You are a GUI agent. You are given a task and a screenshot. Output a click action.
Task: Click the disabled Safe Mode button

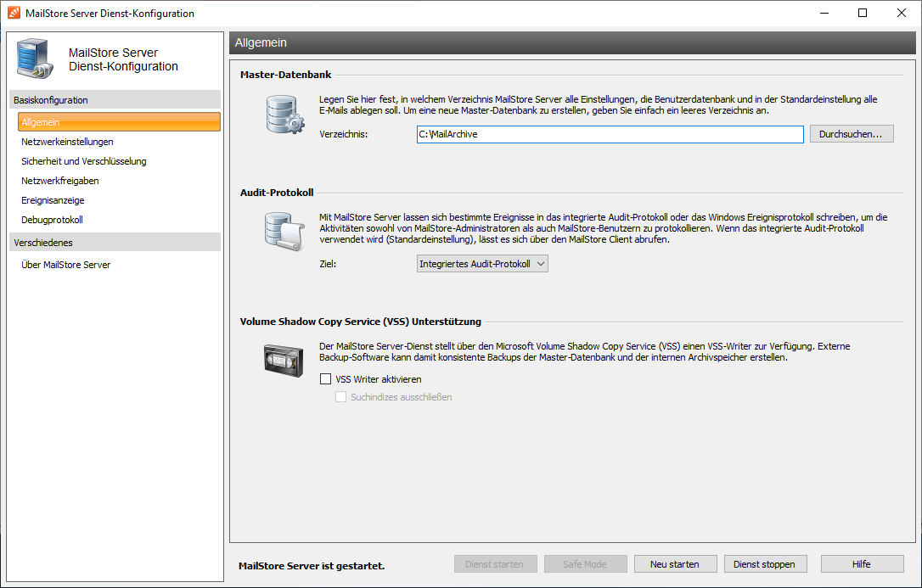coord(585,564)
